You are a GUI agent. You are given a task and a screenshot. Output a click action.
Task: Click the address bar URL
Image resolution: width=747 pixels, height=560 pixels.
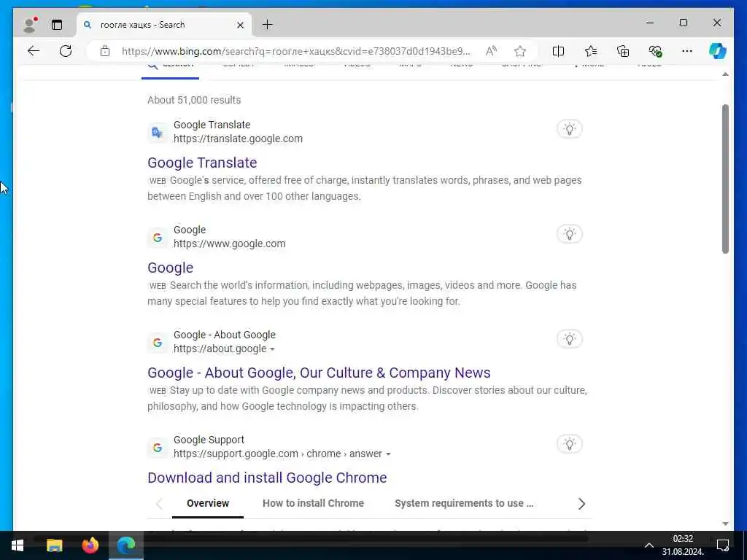point(296,51)
